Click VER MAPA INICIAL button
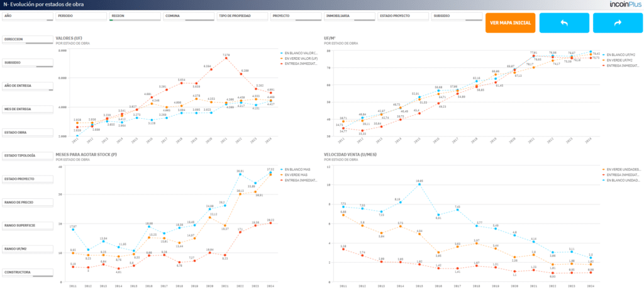 [511, 23]
